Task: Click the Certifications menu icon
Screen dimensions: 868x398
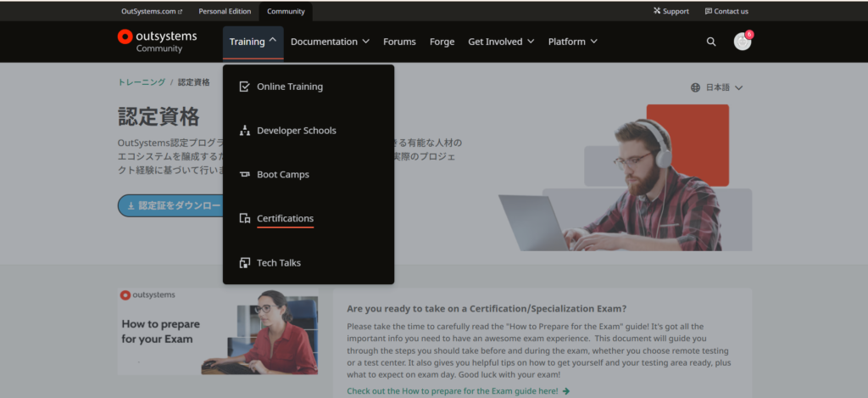Action: pyautogui.click(x=244, y=219)
